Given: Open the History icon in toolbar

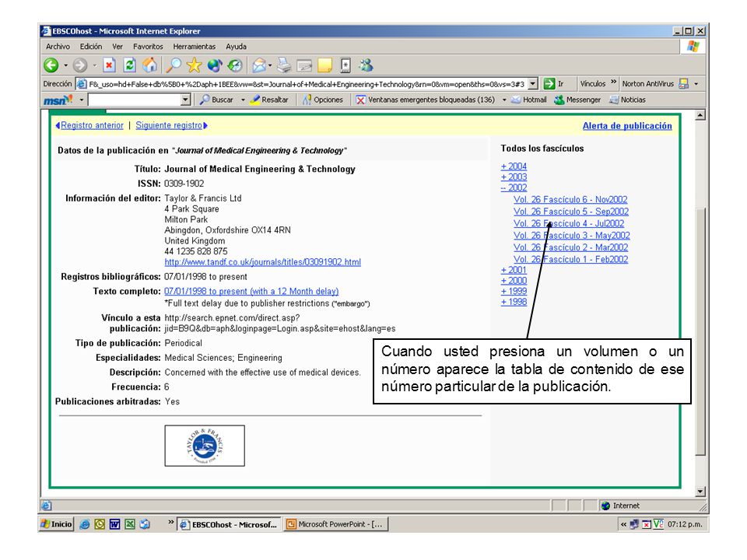Looking at the screenshot, I should (x=234, y=65).
